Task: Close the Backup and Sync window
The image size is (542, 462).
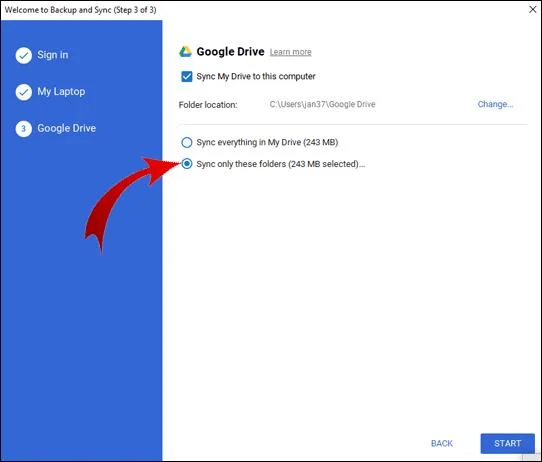Action: click(533, 10)
